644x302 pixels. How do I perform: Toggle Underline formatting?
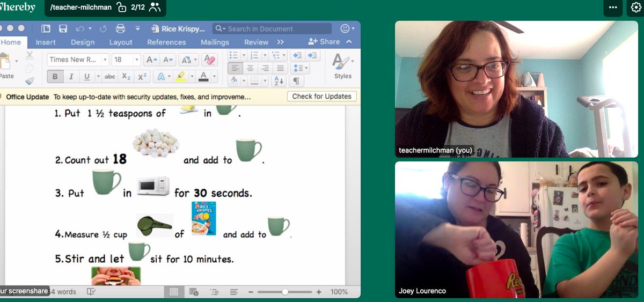[87, 77]
